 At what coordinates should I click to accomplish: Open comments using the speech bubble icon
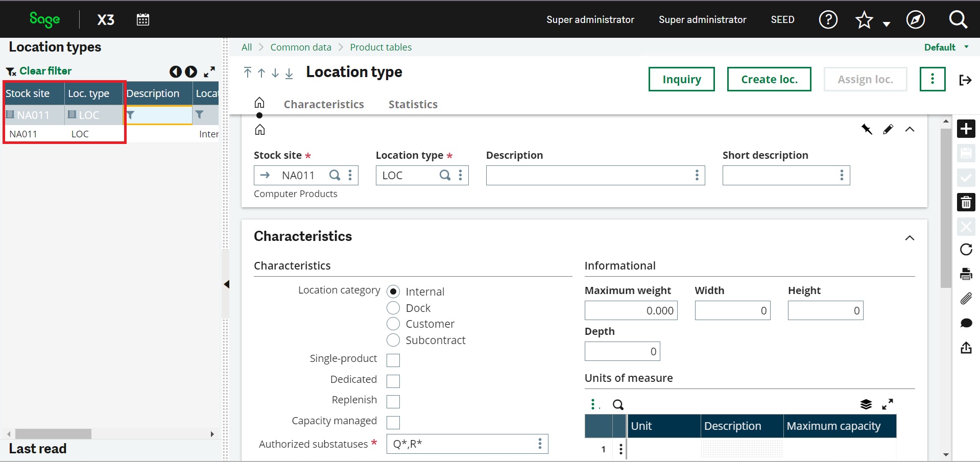[966, 323]
